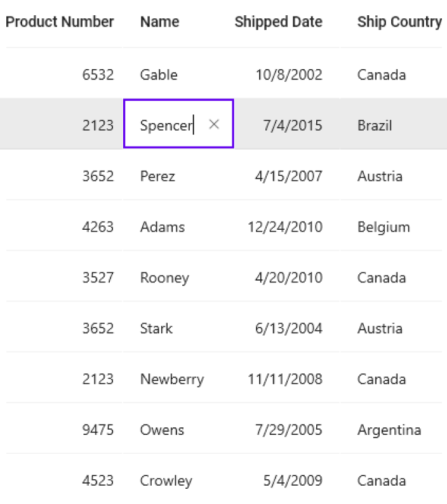Select the Argentina ship country cell
The width and height of the screenshot is (447, 504).
click(x=389, y=430)
